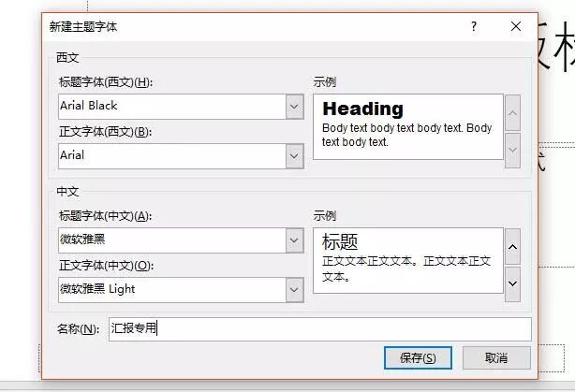Click the 正文文本 sample paragraph
Image resolution: width=575 pixels, height=392 pixels.
406,269
